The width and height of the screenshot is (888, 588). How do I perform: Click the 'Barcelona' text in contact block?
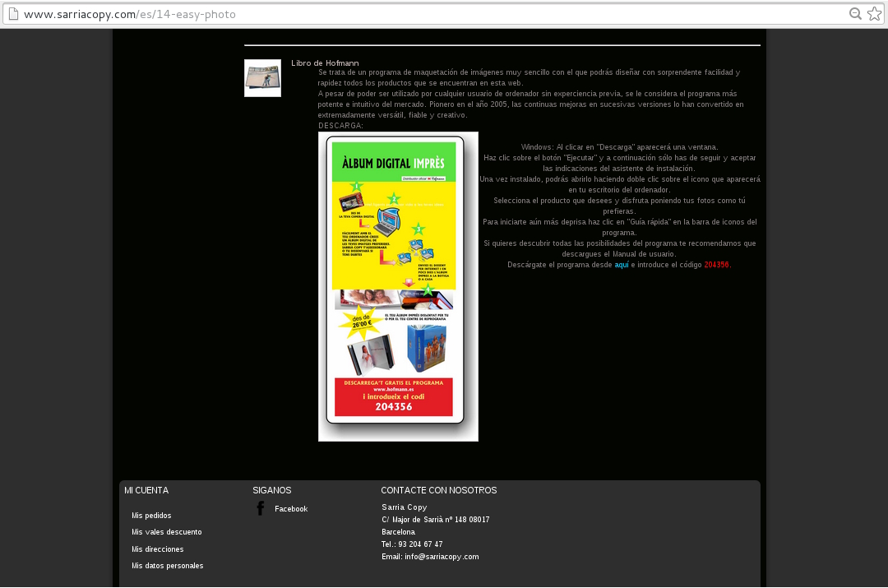(398, 532)
